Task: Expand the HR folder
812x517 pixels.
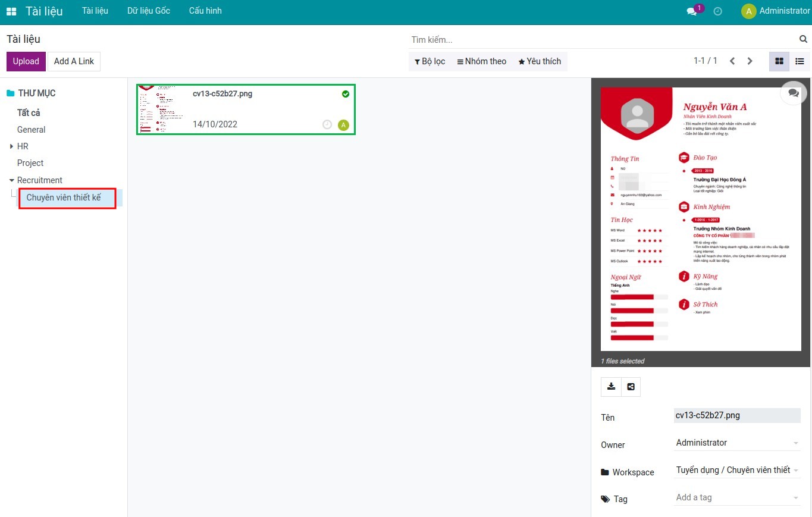Action: coord(11,146)
